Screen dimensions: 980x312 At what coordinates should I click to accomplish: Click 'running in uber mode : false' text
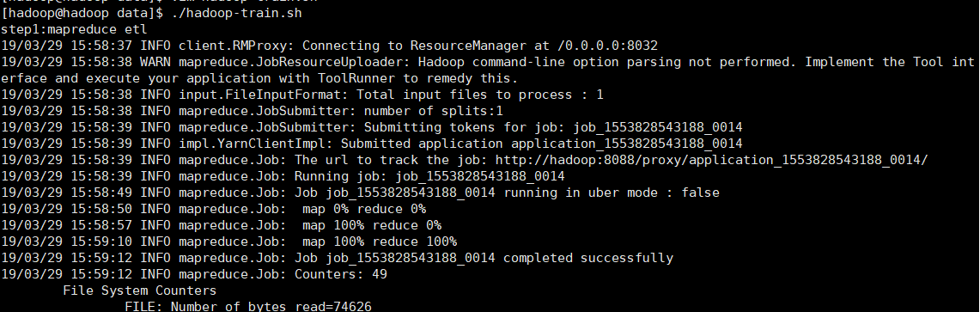click(612, 193)
